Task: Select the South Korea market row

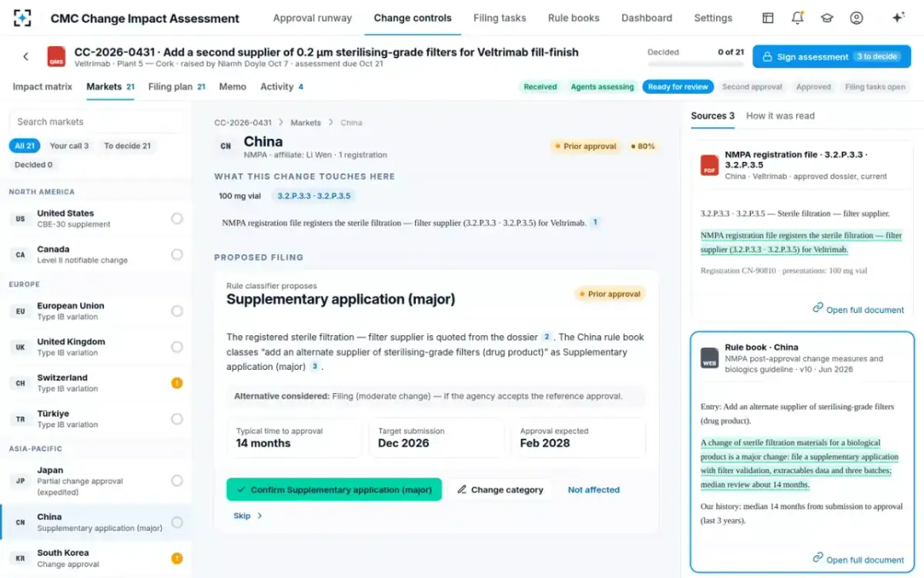Action: (95, 558)
